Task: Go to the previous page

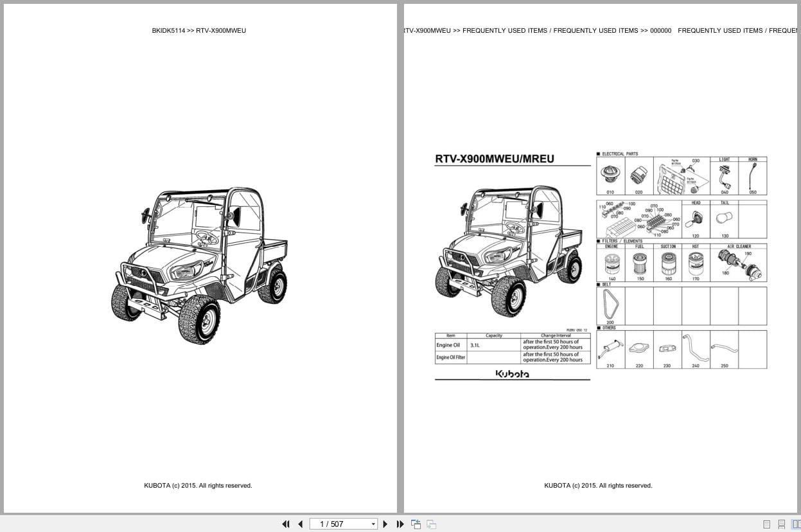Action: 300,524
